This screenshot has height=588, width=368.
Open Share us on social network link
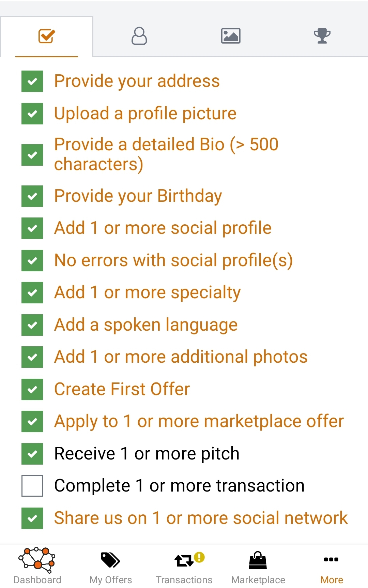click(x=201, y=518)
